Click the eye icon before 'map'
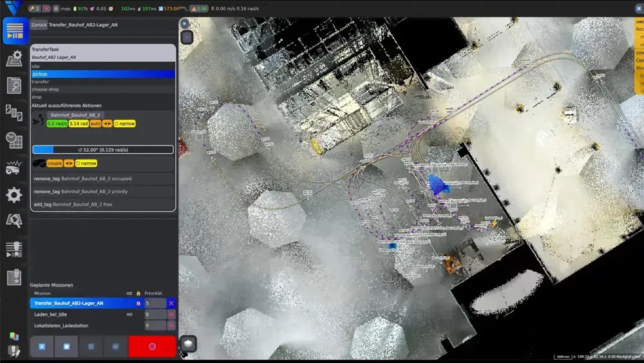 [56, 8]
